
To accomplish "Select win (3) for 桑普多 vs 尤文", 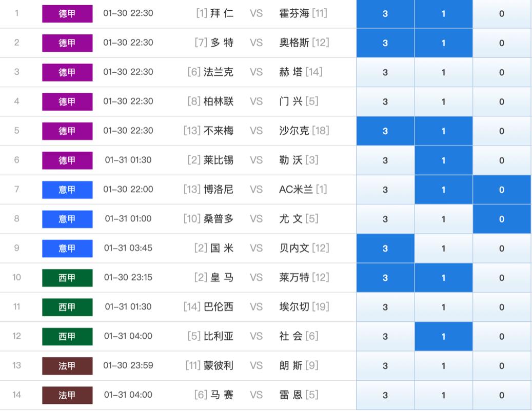I will [385, 219].
